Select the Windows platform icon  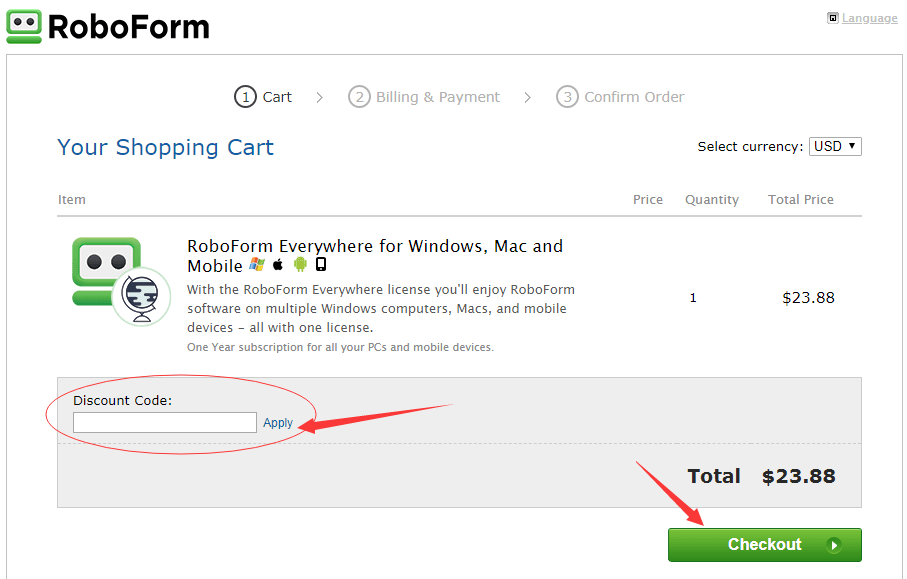click(x=256, y=265)
